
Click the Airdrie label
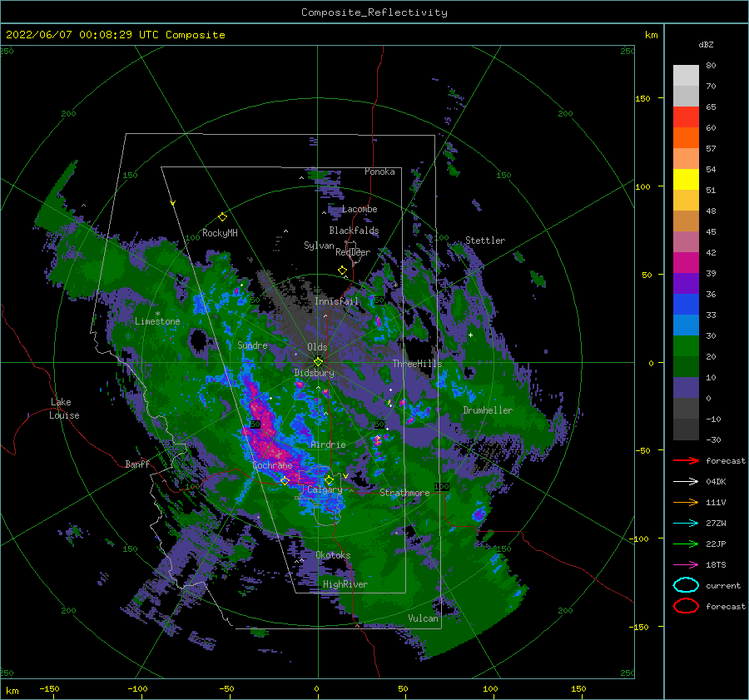(328, 444)
